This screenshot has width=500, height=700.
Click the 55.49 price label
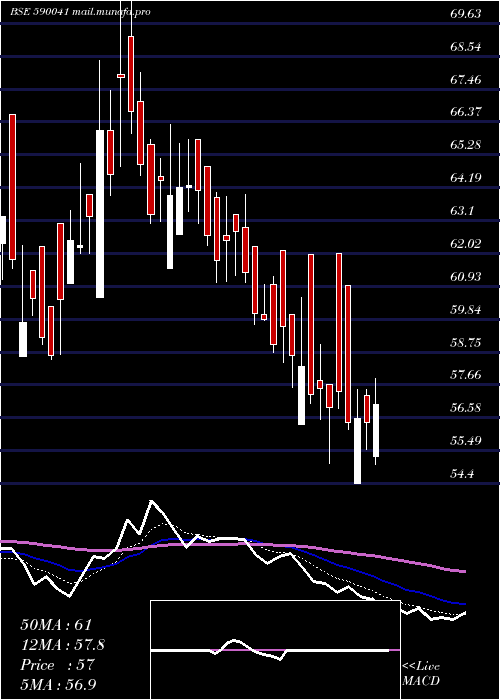[466, 441]
